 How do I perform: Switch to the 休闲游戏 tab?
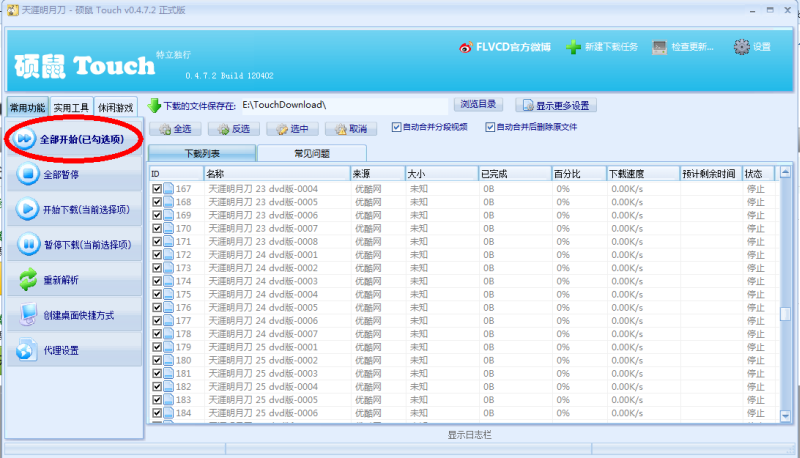click(115, 107)
